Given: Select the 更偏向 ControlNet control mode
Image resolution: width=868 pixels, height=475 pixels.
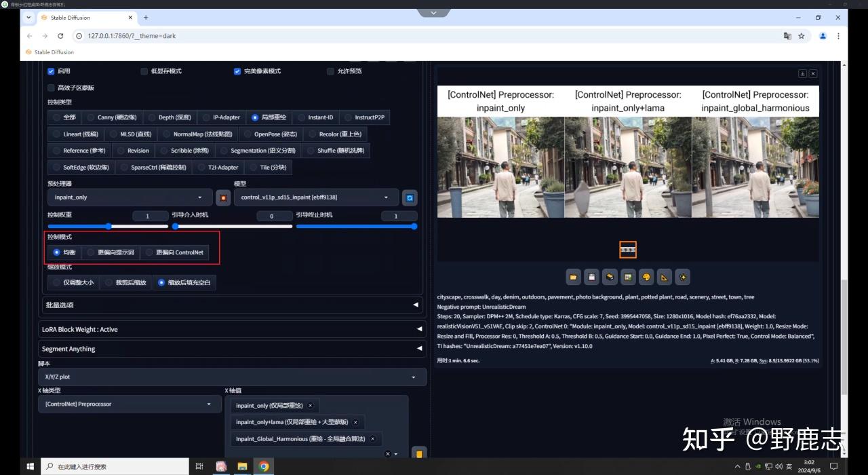Looking at the screenshot, I should [x=174, y=252].
